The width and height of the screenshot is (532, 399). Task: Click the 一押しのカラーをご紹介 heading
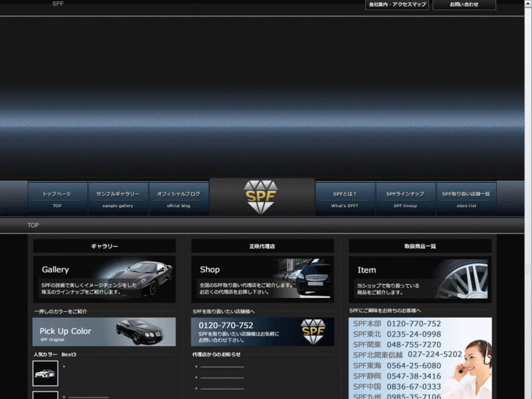[61, 311]
